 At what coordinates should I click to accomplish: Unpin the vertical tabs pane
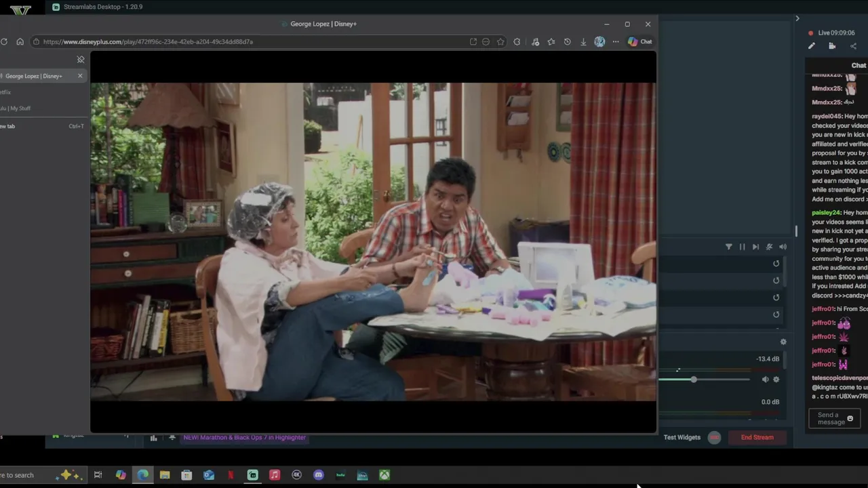click(81, 60)
